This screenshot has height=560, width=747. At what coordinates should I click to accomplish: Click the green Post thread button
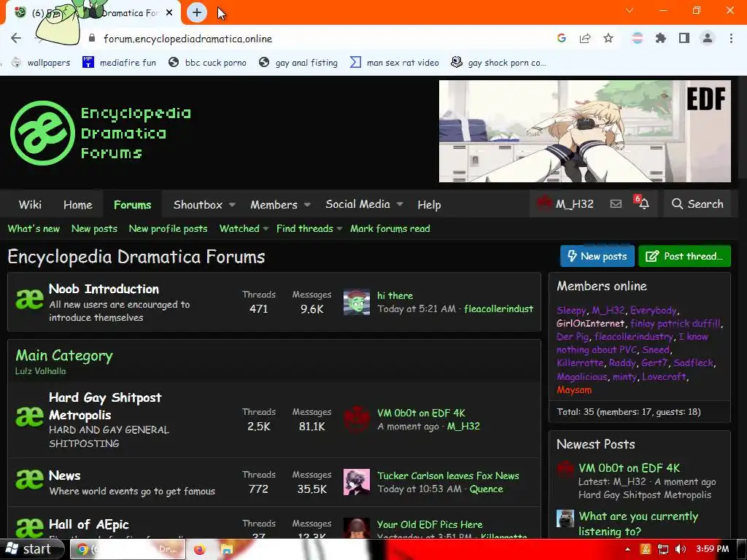684,256
